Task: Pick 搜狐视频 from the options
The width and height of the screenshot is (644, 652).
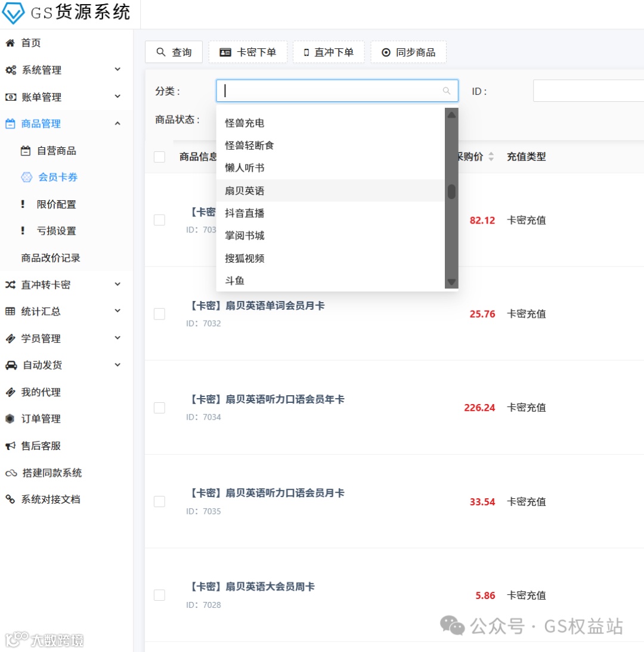Action: click(x=331, y=259)
